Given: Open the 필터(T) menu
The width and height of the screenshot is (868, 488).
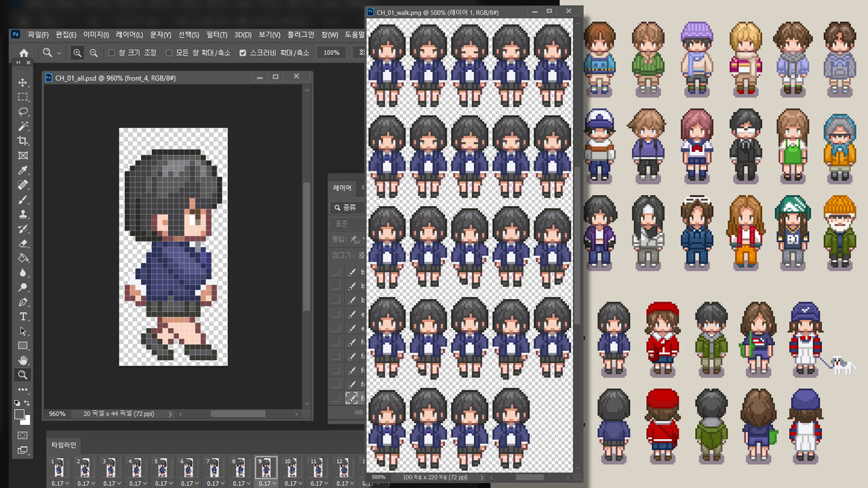Looking at the screenshot, I should pos(216,35).
